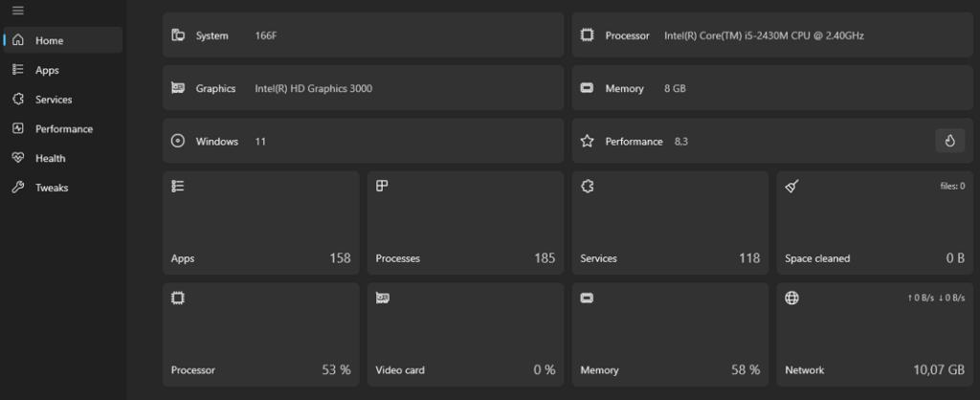This screenshot has height=400, width=980.
Task: Click the Health heartbeat icon
Action: [18, 158]
